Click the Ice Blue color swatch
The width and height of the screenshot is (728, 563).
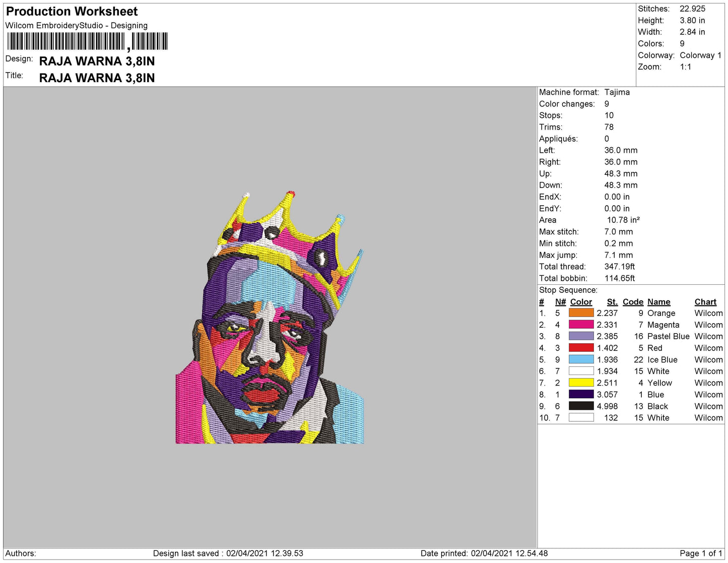(581, 359)
